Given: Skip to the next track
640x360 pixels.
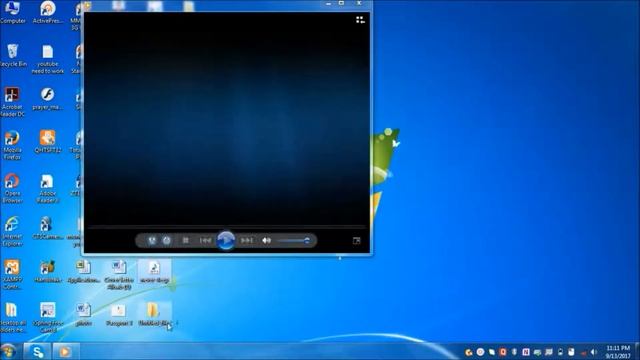Looking at the screenshot, I should point(247,241).
